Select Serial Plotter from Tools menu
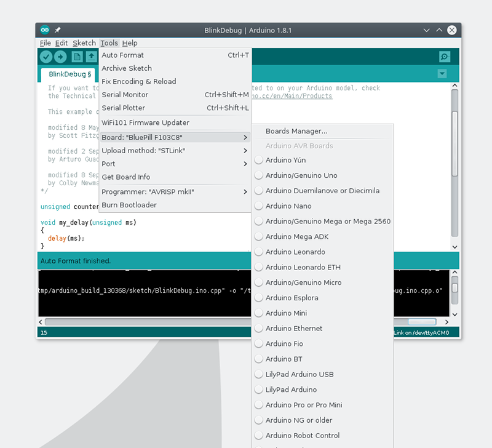 pos(123,108)
